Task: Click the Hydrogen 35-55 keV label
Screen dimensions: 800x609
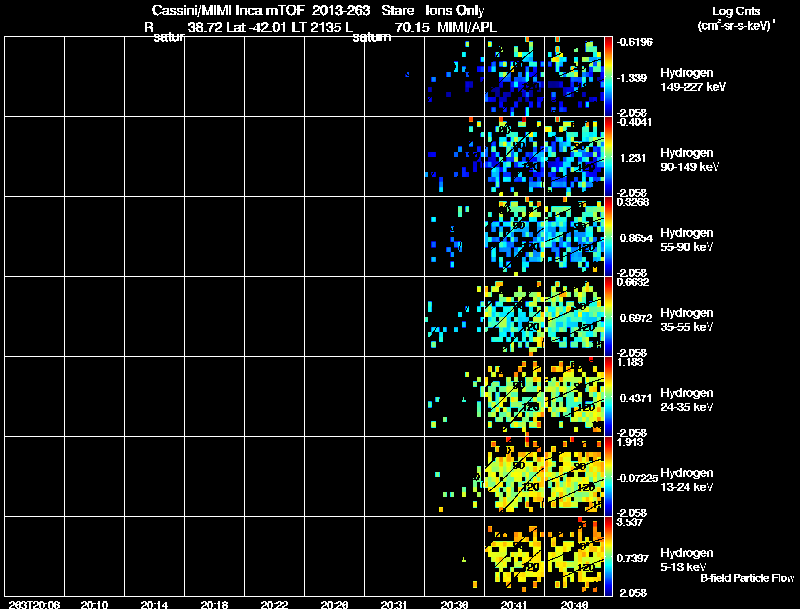Action: (x=687, y=320)
